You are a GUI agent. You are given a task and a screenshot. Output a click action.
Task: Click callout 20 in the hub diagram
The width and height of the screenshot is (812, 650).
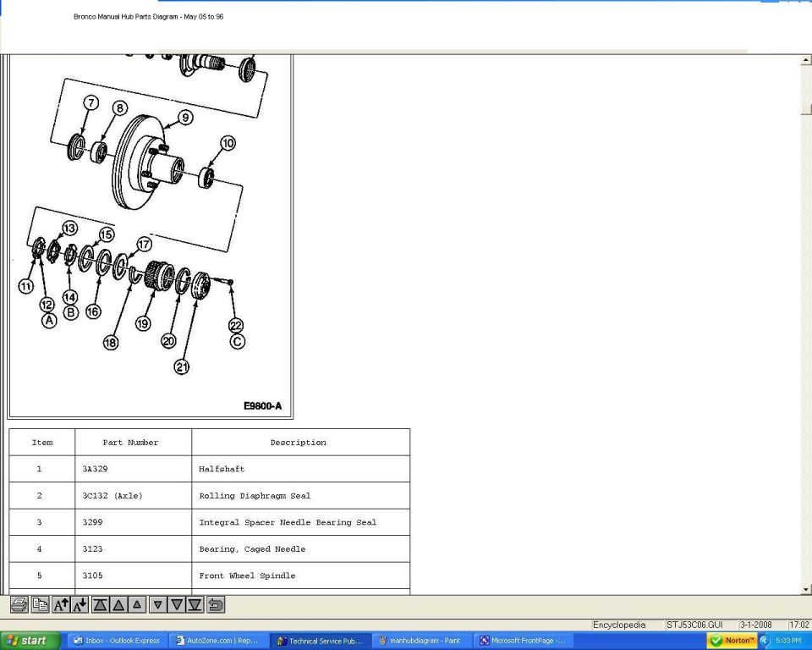click(169, 340)
